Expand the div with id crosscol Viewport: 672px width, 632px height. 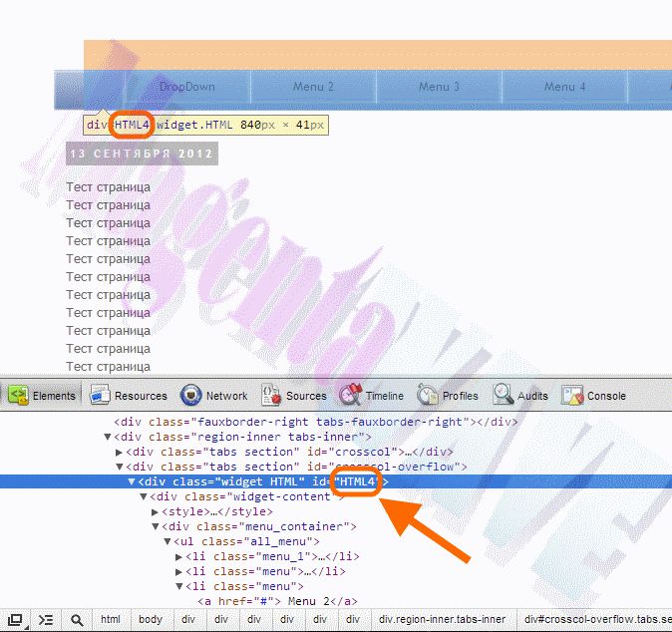point(121,452)
